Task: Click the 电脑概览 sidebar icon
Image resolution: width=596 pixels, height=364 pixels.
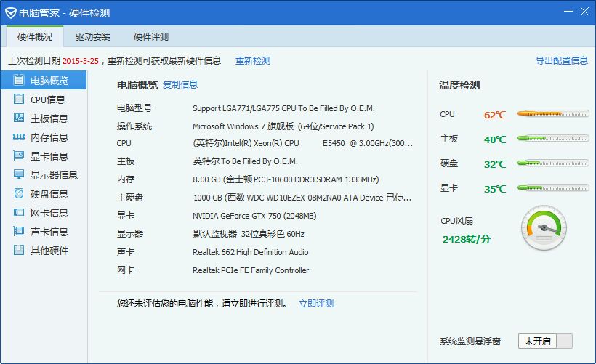Action: click(18, 80)
